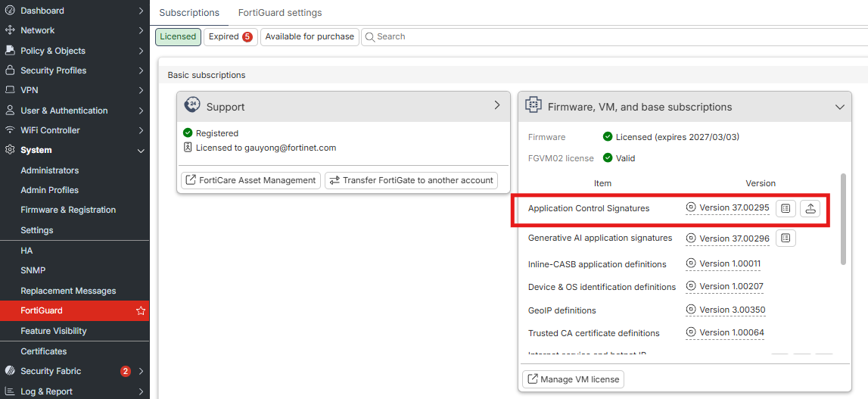Click the Policy & Objects icon
Screen dimensions: 868x399
point(9,51)
